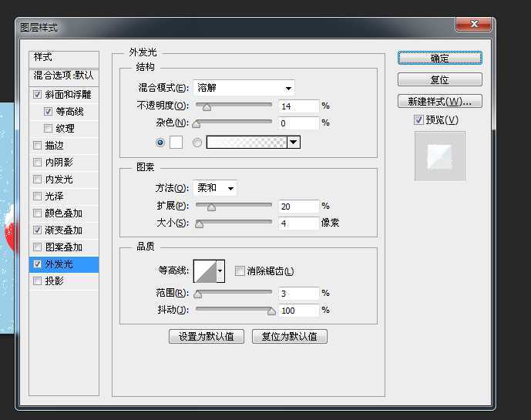The image size is (531, 420).
Task: Select the gradient radio button
Action: pos(197,143)
